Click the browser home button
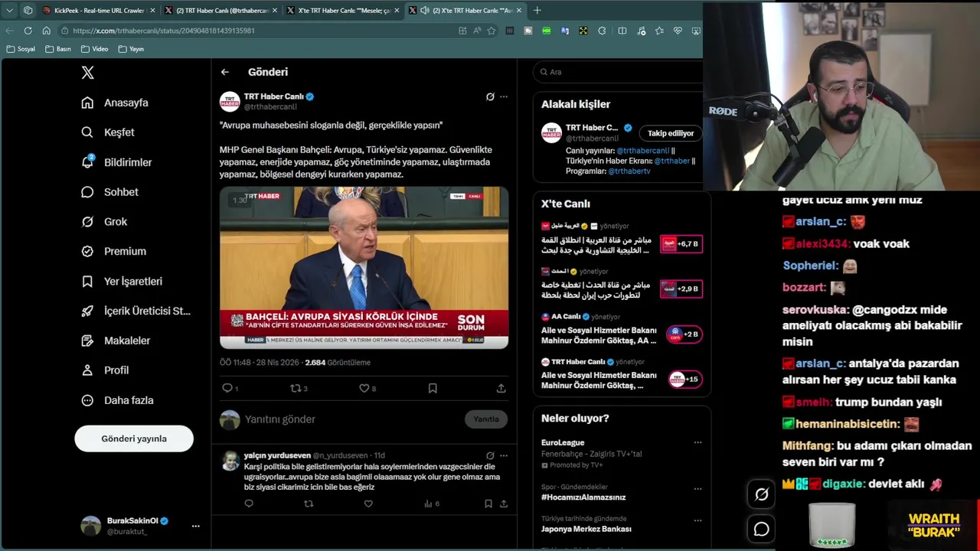The image size is (980, 551). pyautogui.click(x=46, y=31)
